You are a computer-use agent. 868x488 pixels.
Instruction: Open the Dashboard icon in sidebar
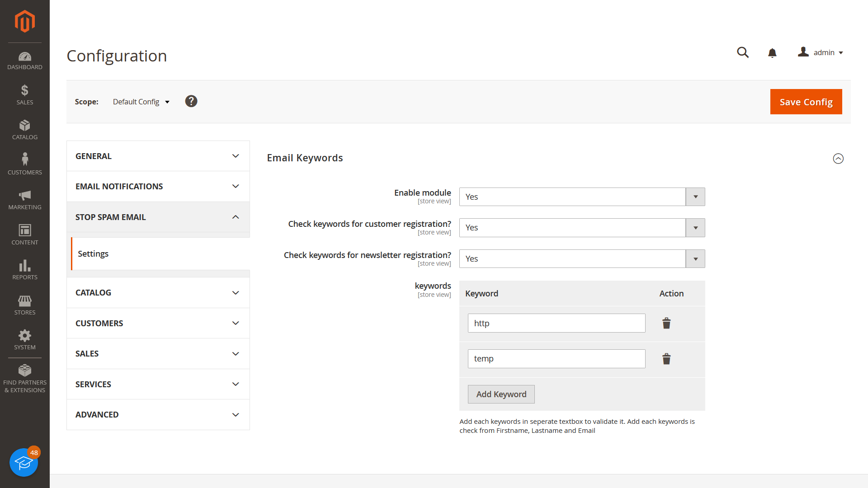point(25,61)
